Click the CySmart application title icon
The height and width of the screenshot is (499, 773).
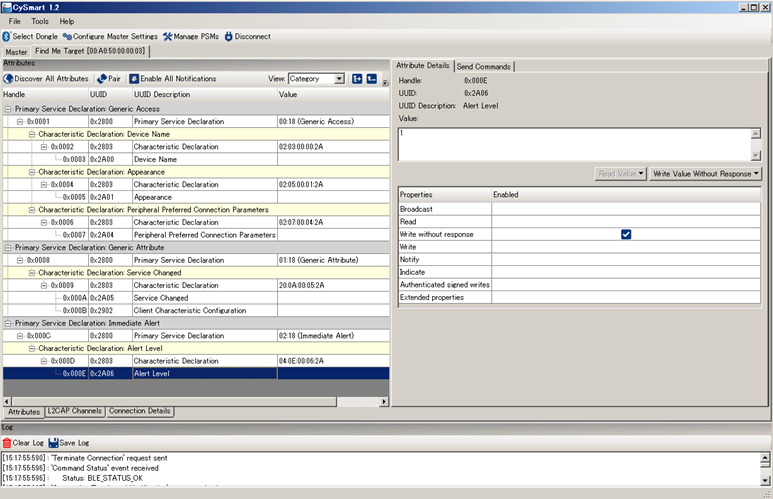click(x=6, y=7)
